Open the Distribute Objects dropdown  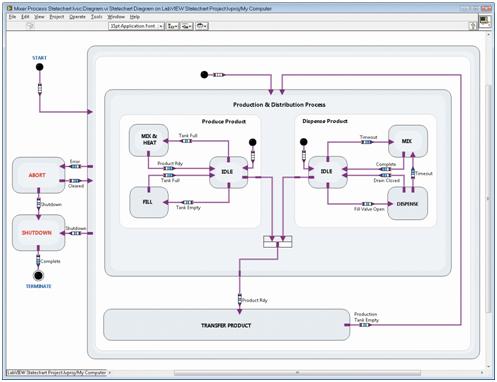[x=187, y=26]
